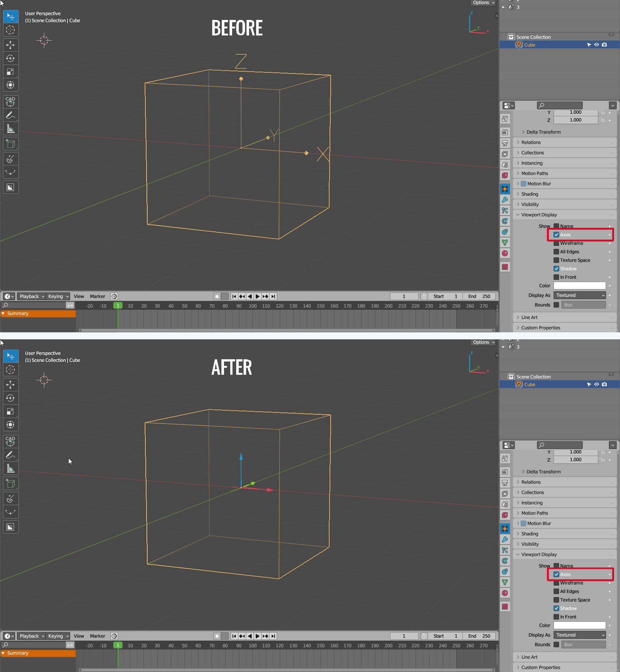Viewport: 620px width, 672px height.
Task: Open the Display As dropdown in BEFORE panel
Action: pyautogui.click(x=580, y=295)
